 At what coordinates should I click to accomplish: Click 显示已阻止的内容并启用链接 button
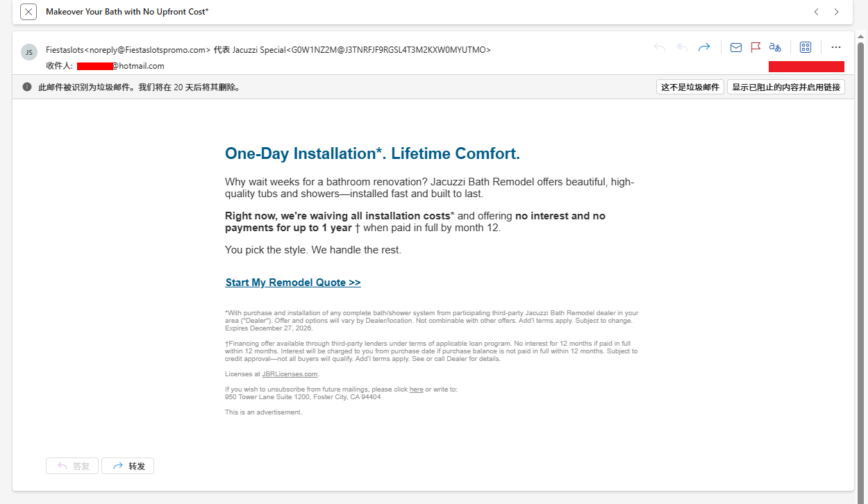tap(786, 87)
